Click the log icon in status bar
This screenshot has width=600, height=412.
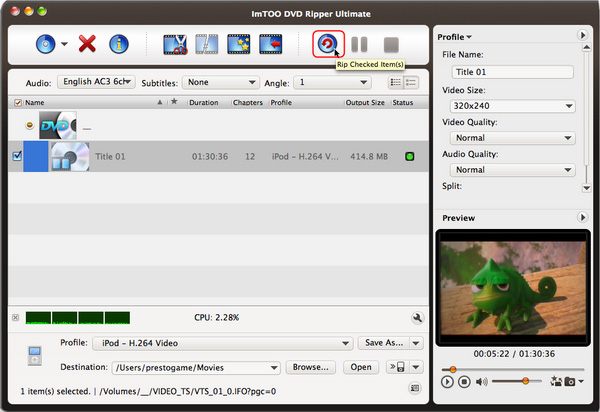(415, 388)
